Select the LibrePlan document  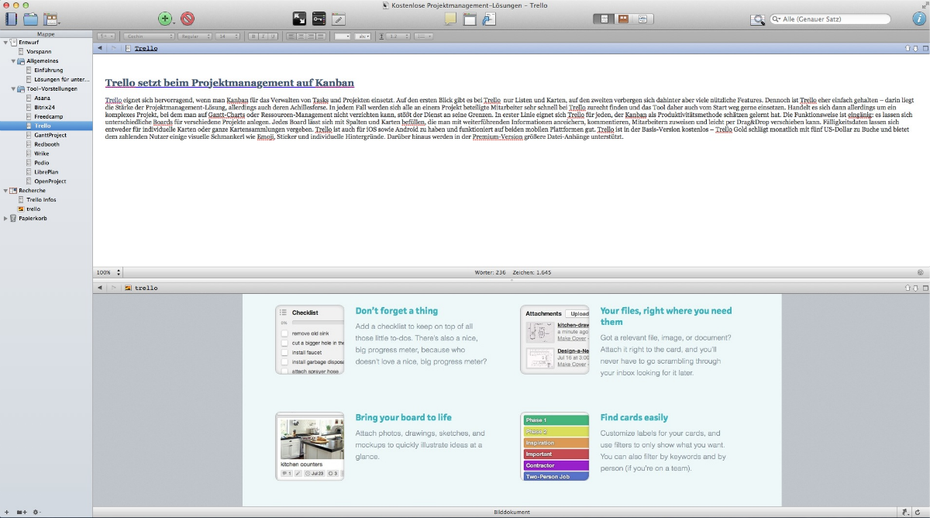coord(46,172)
